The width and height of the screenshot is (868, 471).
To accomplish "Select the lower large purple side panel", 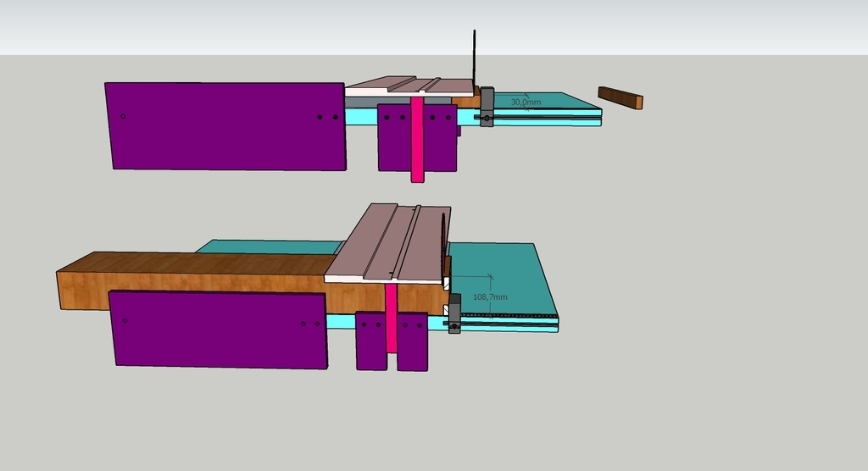I will 220,330.
